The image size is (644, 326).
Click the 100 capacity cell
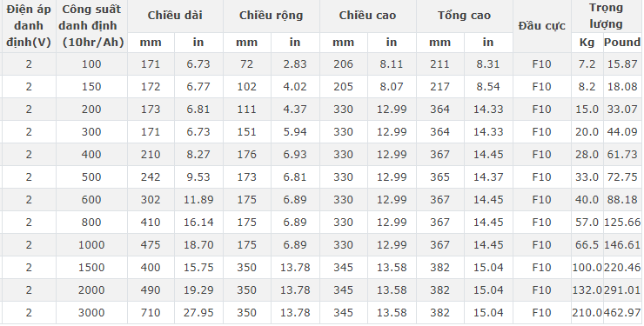coord(91,64)
